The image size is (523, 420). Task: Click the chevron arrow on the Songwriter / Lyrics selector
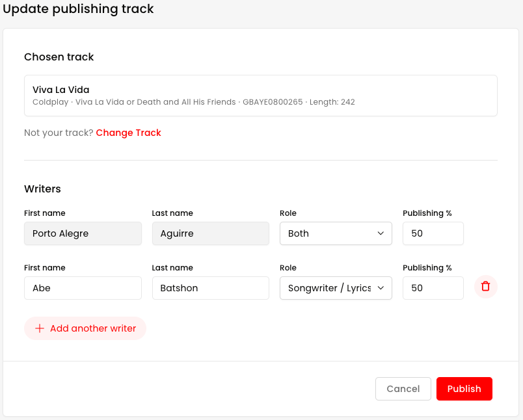381,288
